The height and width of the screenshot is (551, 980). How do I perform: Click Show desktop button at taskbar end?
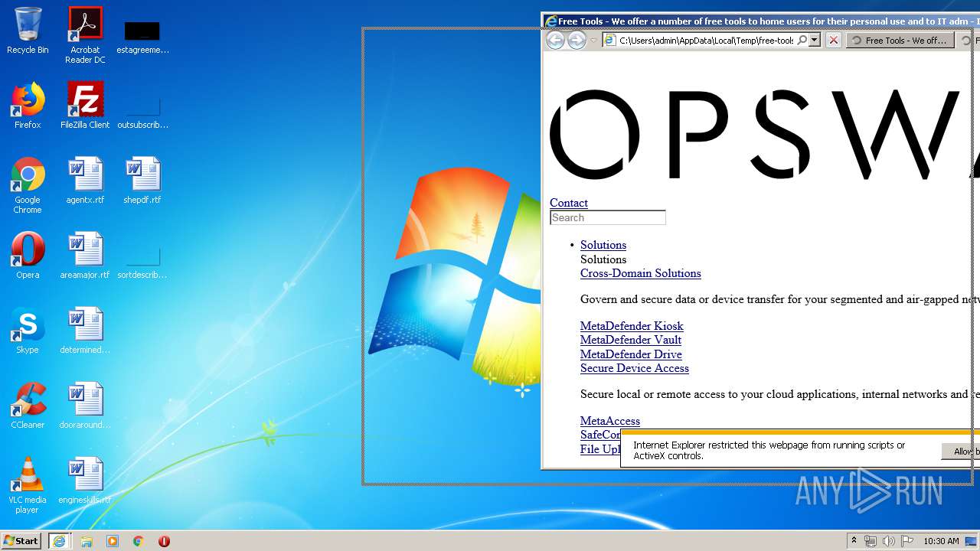(972, 541)
